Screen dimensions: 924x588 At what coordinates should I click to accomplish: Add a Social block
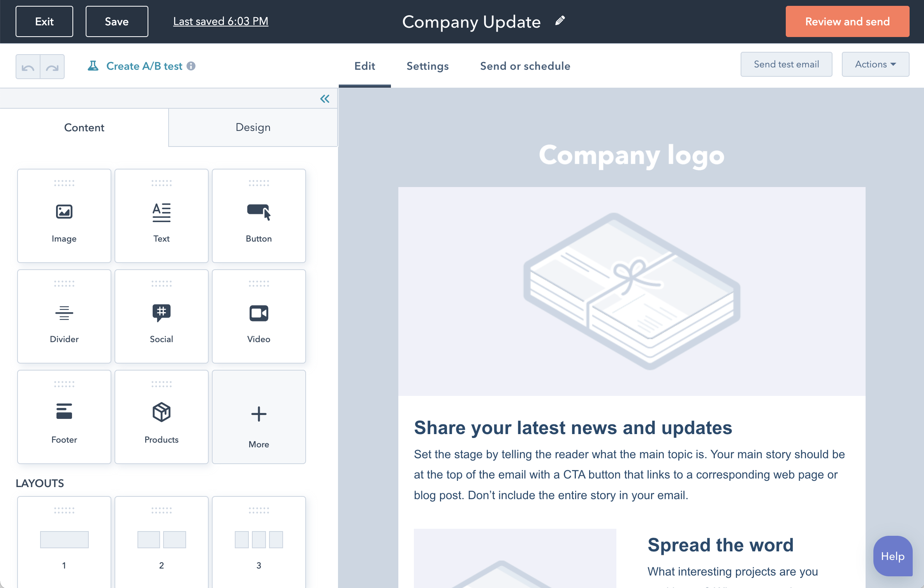[161, 316]
